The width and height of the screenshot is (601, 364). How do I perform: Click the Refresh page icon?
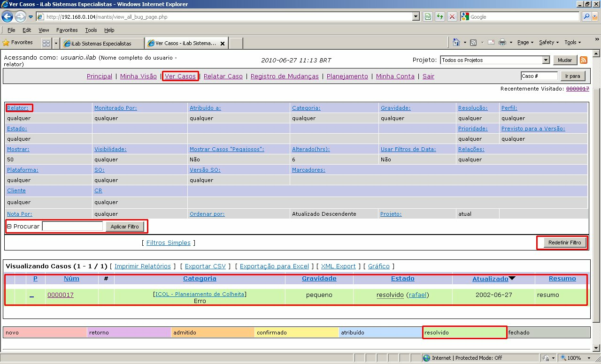(440, 17)
